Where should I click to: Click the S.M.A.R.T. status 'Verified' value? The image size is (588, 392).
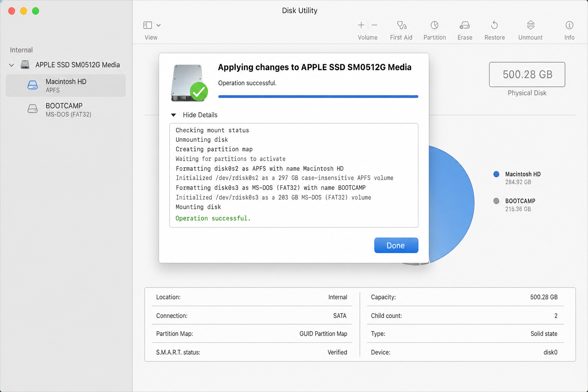coord(337,352)
